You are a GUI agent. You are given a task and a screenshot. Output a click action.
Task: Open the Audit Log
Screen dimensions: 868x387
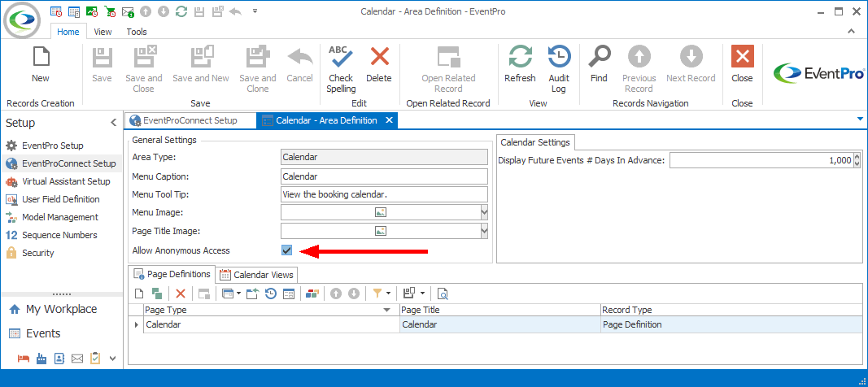point(559,69)
